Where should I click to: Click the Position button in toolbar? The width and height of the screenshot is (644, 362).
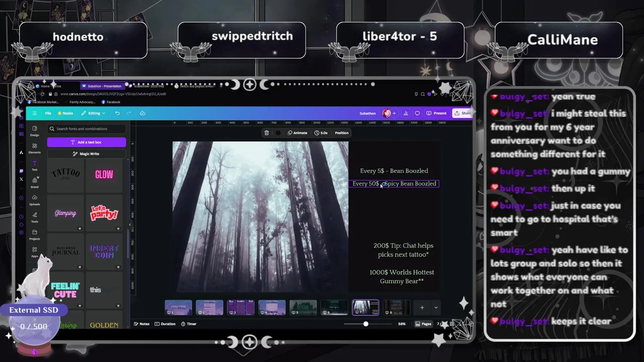[342, 133]
